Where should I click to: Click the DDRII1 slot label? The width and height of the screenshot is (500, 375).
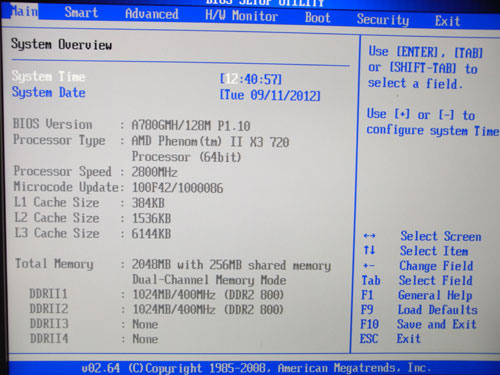click(x=49, y=294)
